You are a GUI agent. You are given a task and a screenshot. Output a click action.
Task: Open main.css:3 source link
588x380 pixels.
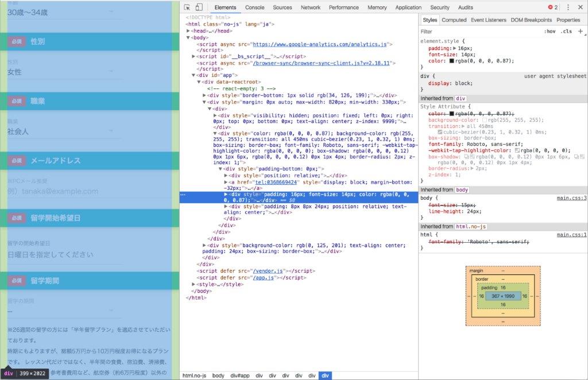[x=571, y=198]
